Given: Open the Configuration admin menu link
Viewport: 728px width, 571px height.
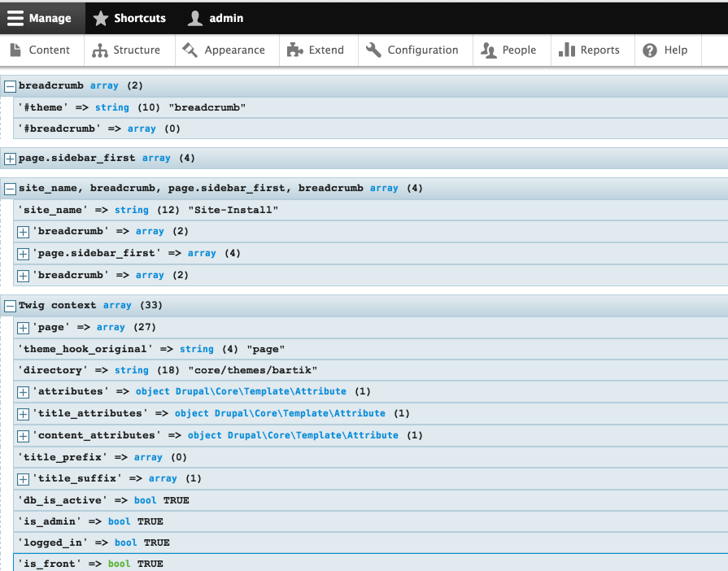Looking at the screenshot, I should [x=416, y=50].
